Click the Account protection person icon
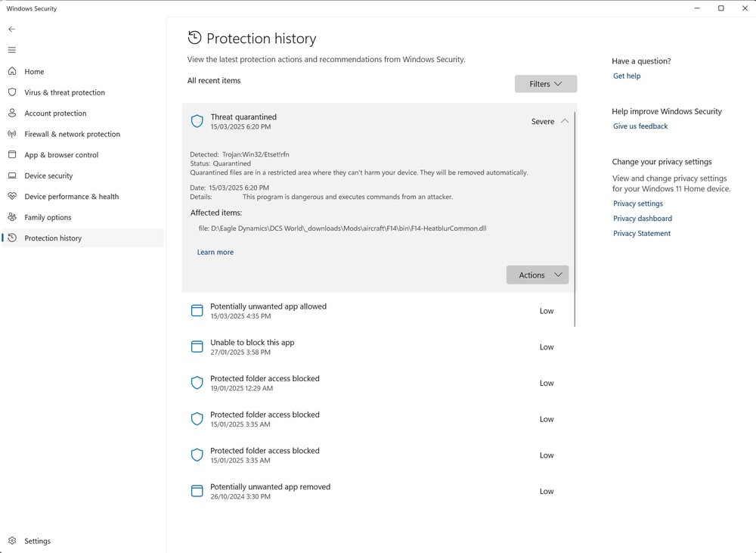 point(12,113)
